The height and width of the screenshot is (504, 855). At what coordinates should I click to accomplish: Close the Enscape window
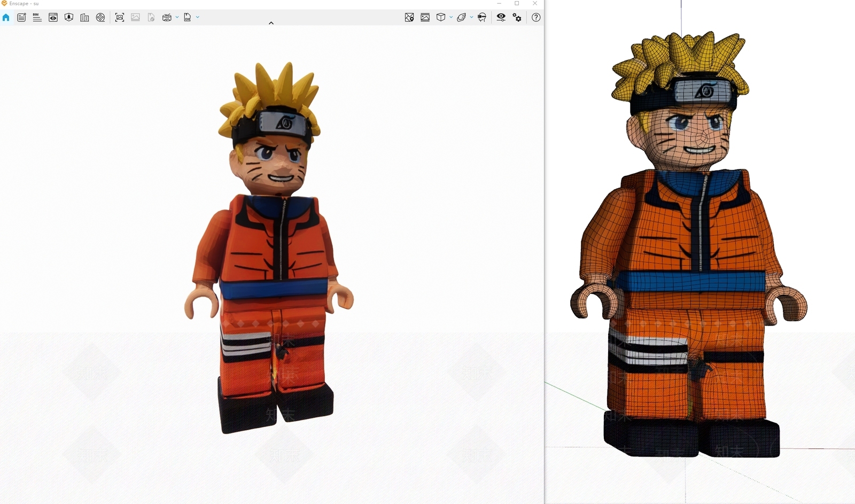coord(535,4)
